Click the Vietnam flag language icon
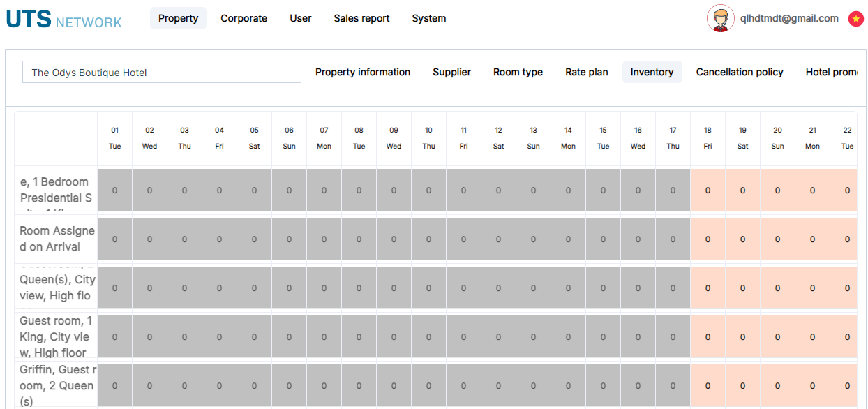Viewport: 868px width, 409px height. tap(855, 20)
